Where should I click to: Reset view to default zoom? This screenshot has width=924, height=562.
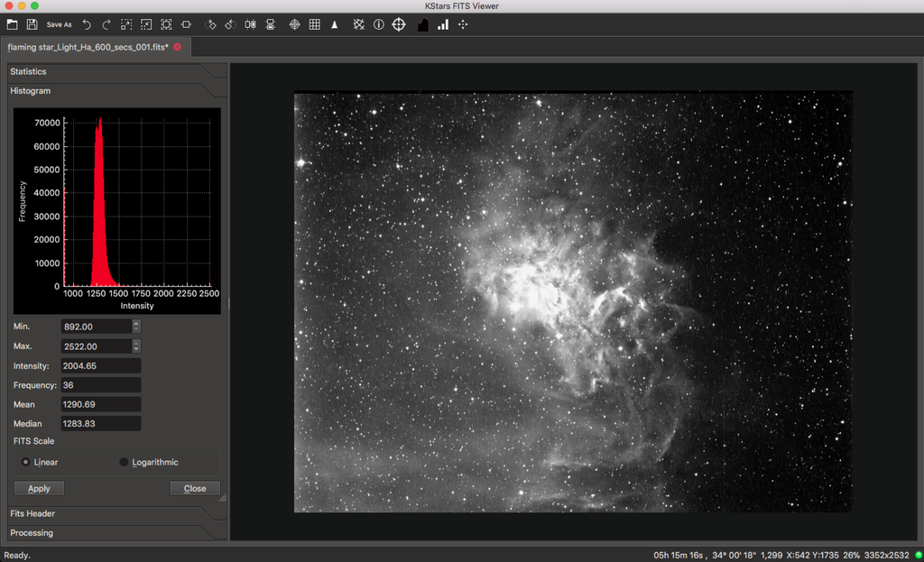pos(166,24)
